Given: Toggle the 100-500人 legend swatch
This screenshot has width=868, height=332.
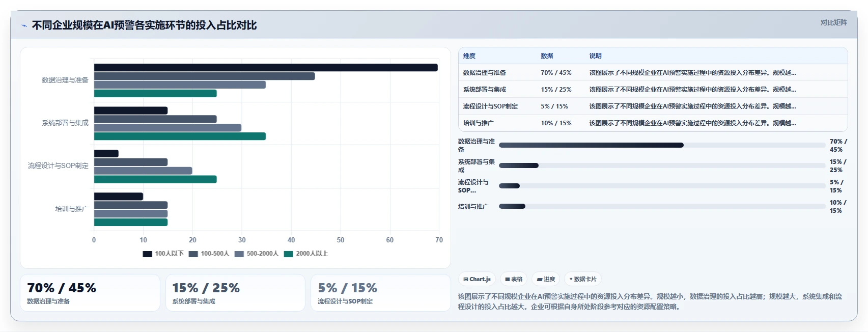Looking at the screenshot, I should pyautogui.click(x=193, y=254).
